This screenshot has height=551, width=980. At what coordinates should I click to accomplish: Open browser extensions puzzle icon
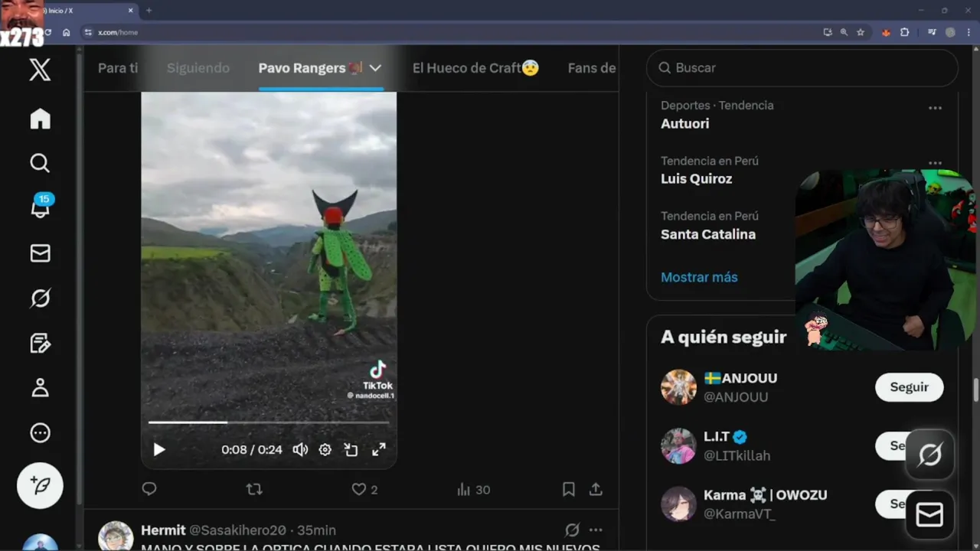905,32
